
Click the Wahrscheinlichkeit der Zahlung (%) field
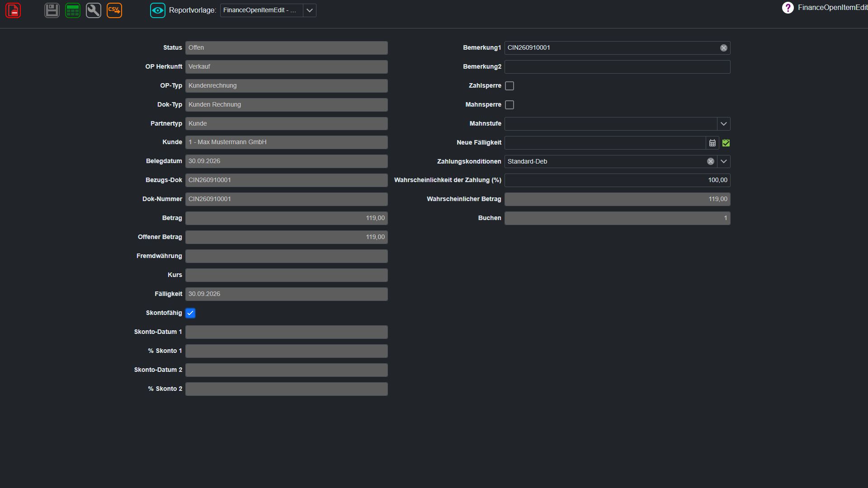618,180
